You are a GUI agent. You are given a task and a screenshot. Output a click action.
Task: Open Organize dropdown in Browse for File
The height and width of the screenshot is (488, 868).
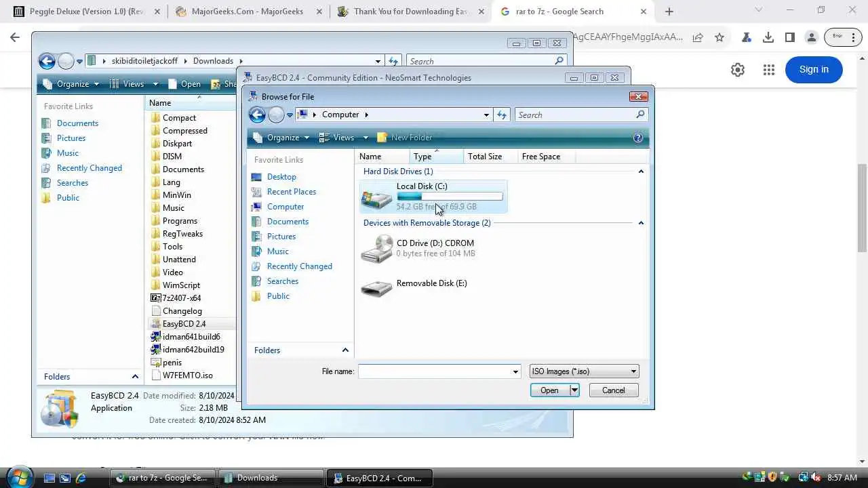281,138
